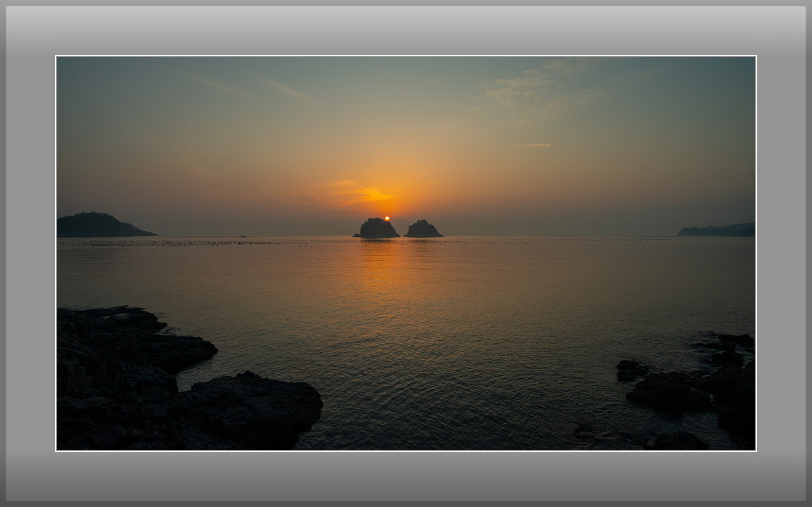Click the framed sunset seascape photo
This screenshot has height=507, width=812.
click(406, 253)
